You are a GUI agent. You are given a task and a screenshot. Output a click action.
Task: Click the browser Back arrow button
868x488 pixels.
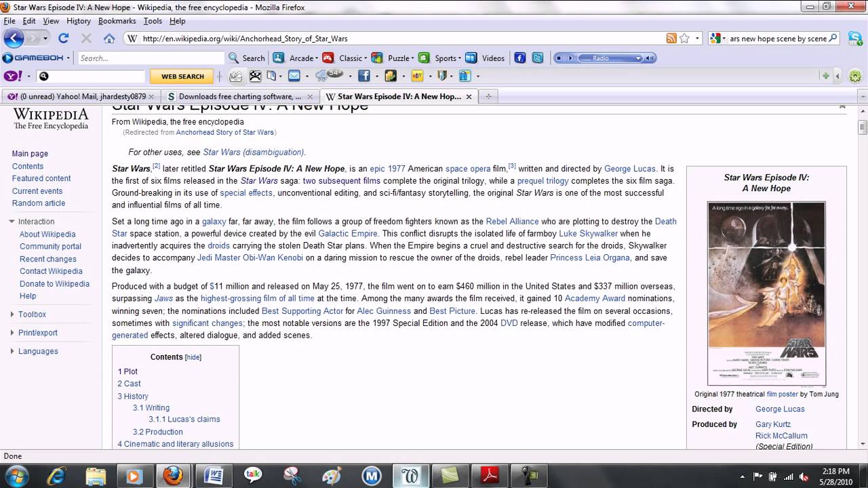click(x=14, y=38)
